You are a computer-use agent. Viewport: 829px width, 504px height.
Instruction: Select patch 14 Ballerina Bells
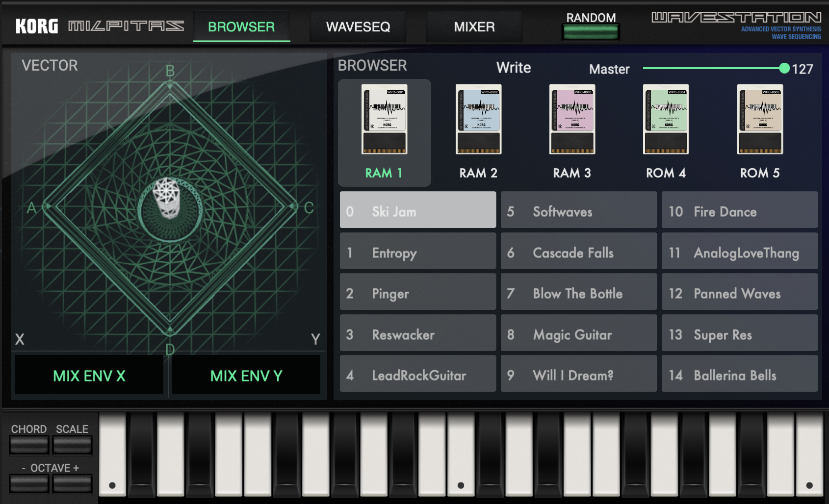coord(740,374)
